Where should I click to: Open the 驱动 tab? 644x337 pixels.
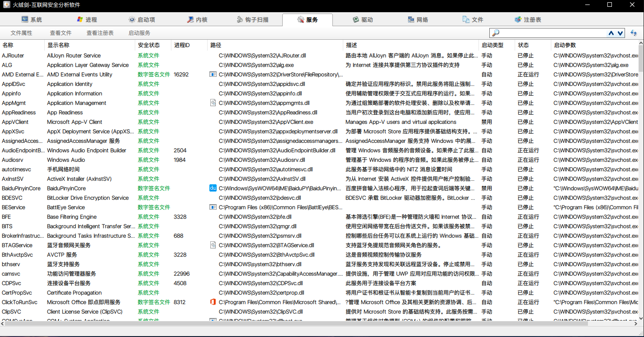(x=363, y=19)
